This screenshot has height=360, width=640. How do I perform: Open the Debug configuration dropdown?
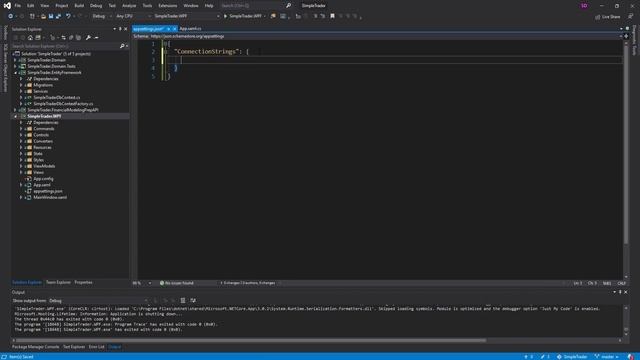(101, 16)
